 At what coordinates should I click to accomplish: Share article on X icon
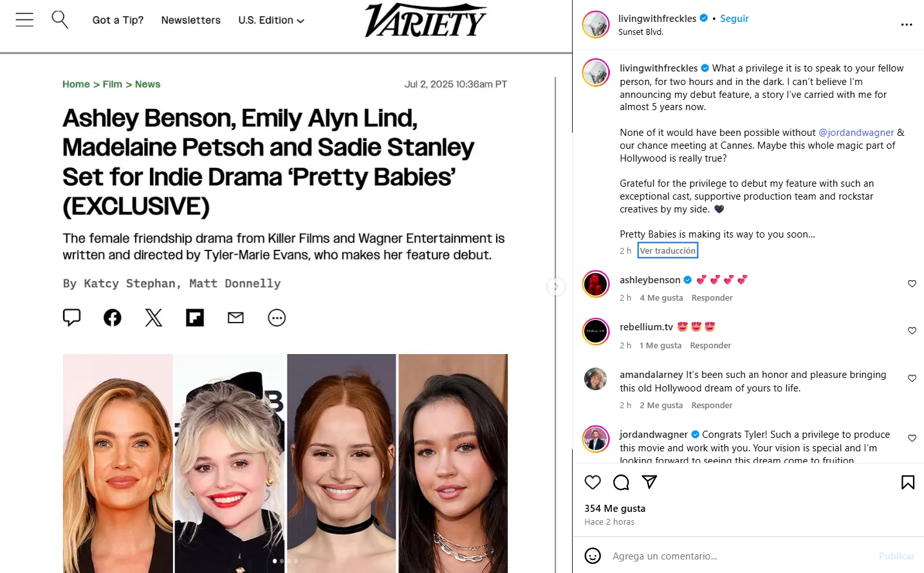point(154,317)
